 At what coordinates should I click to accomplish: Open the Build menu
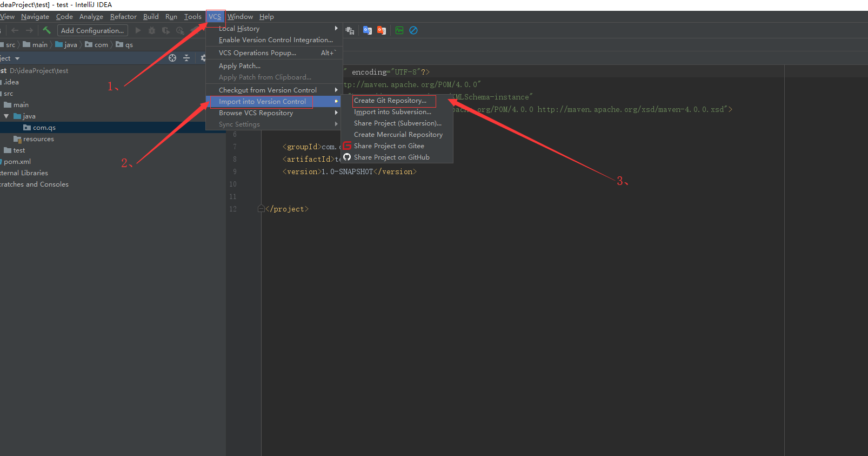click(151, 17)
